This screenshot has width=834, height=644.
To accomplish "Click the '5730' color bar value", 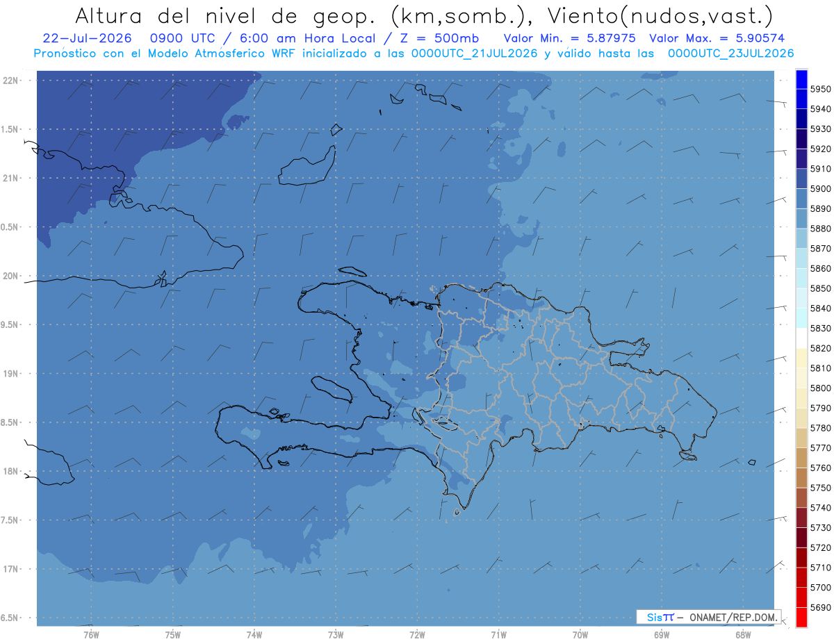I will click(820, 528).
